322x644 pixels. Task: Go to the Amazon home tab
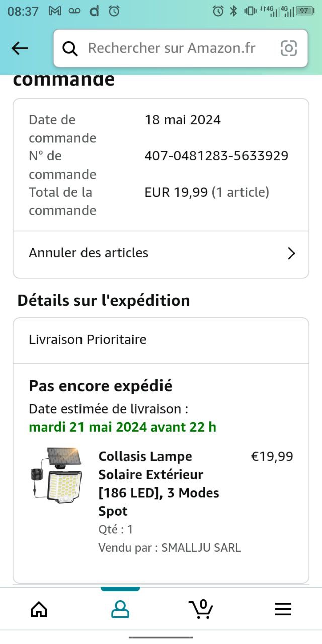tap(39, 609)
